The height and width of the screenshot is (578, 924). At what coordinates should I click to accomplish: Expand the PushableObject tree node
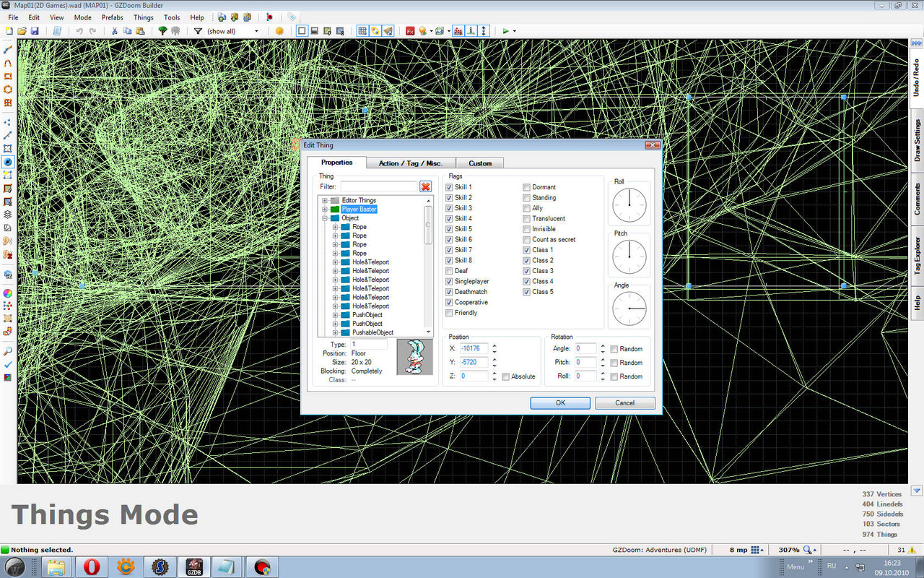tap(336, 332)
